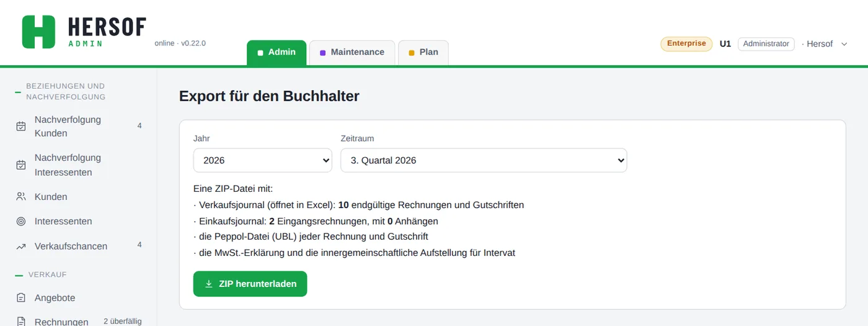The image size is (868, 326).
Task: Open Angebote in the sidebar
Action: pyautogui.click(x=79, y=298)
